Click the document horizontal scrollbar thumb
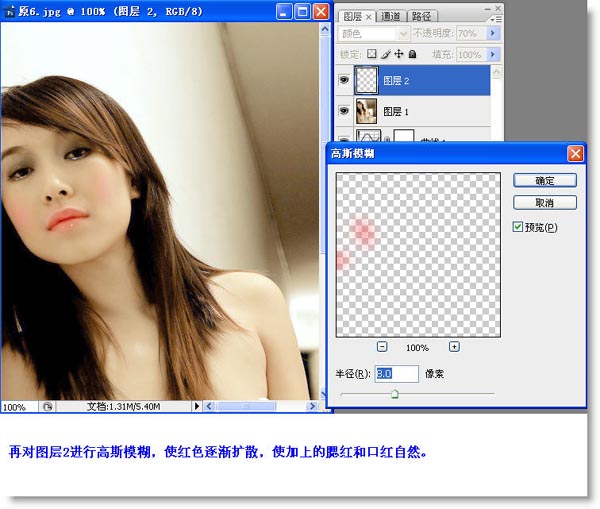The image size is (600, 509). pos(246,406)
